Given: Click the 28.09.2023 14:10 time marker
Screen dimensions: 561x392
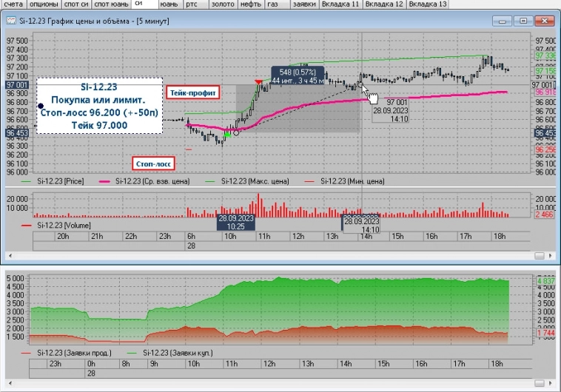Looking at the screenshot, I should 361,225.
